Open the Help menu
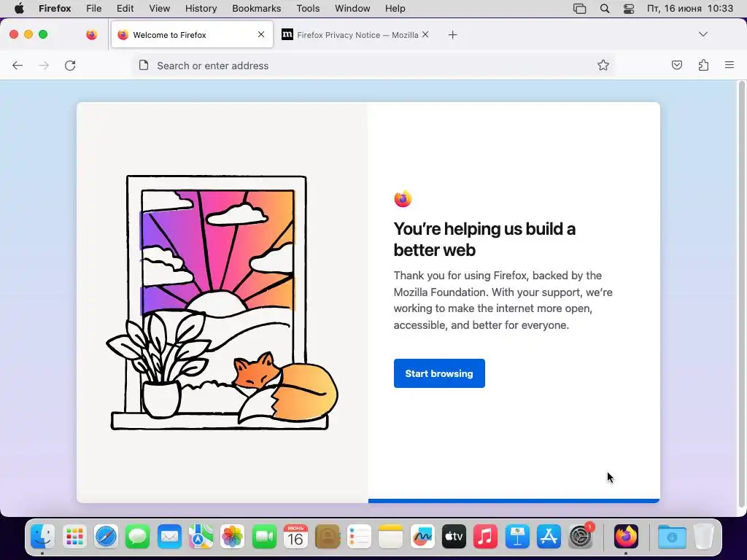Viewport: 747px width, 560px height. (x=395, y=9)
